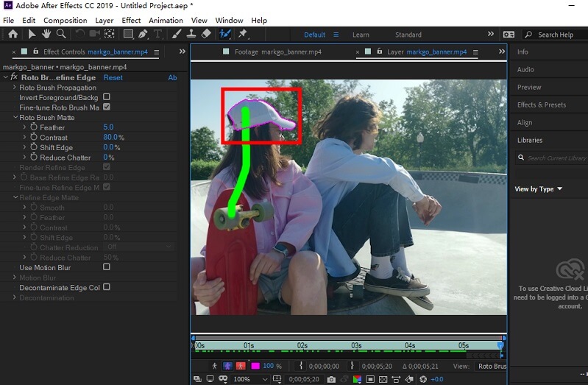
Task: Click the Always Preview This View icon
Action: (x=197, y=379)
